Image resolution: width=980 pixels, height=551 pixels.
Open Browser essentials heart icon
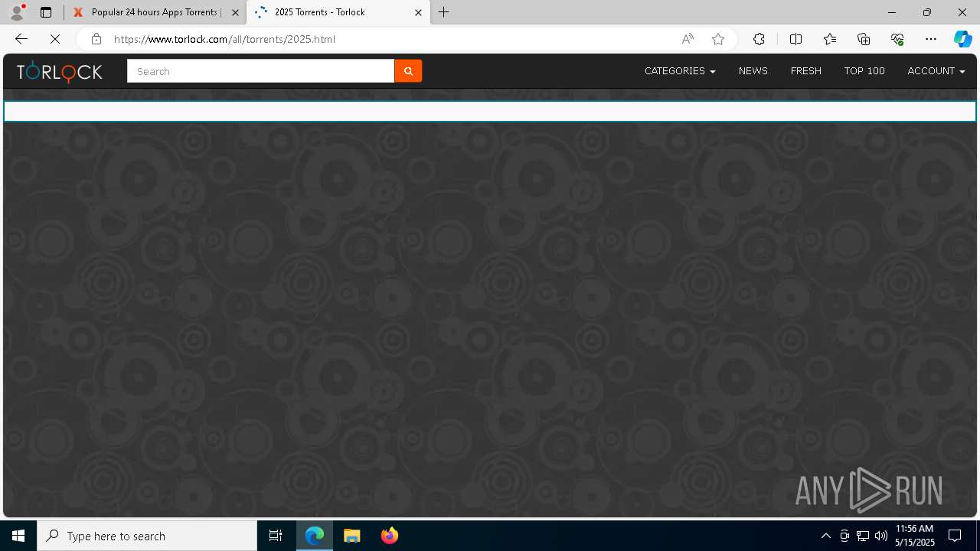pyautogui.click(x=897, y=39)
